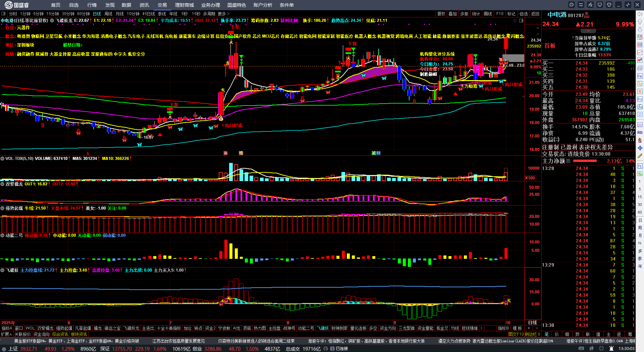Image resolution: width=644 pixels, height=352 pixels.
Task: Open the 指标A indicator group
Action: (x=7, y=328)
